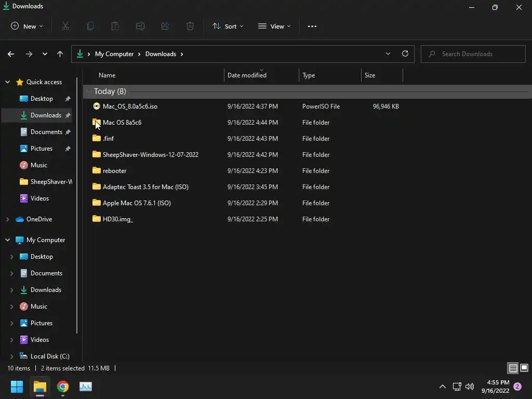Open the See more ellipsis menu
Viewport: 532px width, 399px height.
[x=312, y=26]
